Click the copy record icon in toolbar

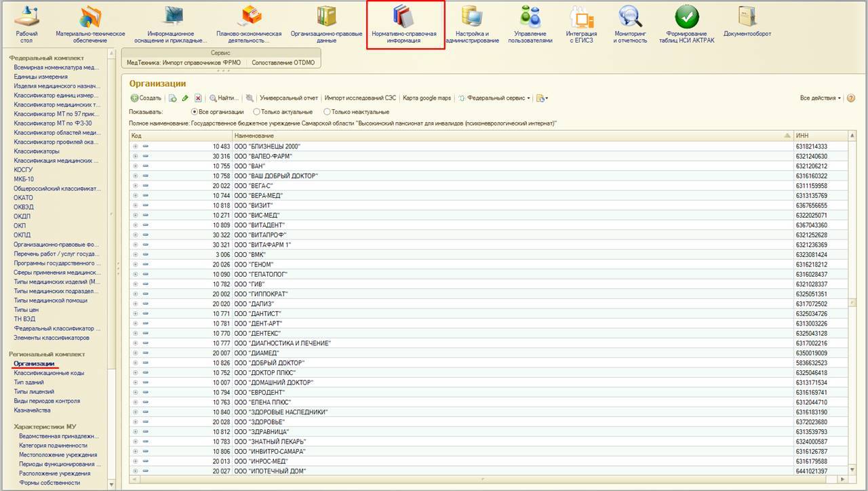pos(172,98)
